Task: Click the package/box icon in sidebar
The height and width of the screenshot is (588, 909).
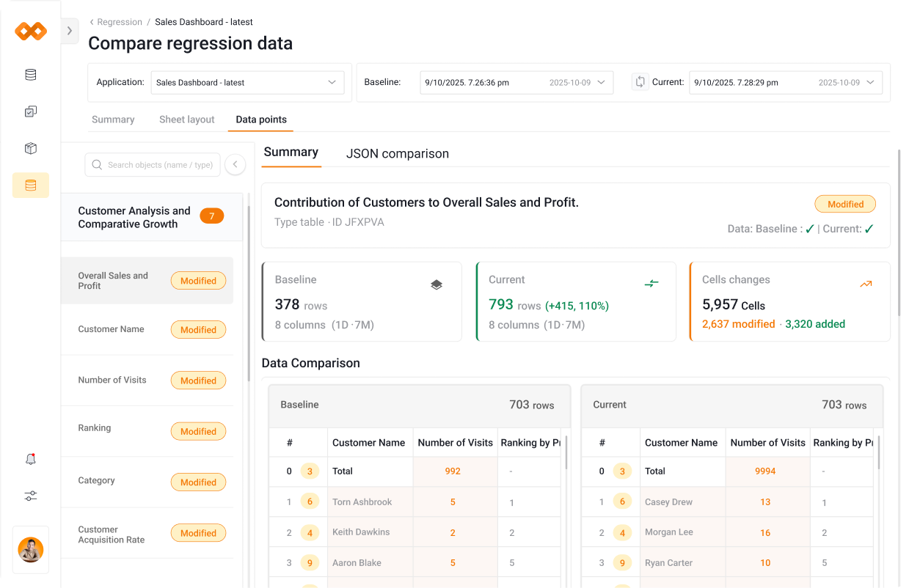Action: tap(30, 148)
